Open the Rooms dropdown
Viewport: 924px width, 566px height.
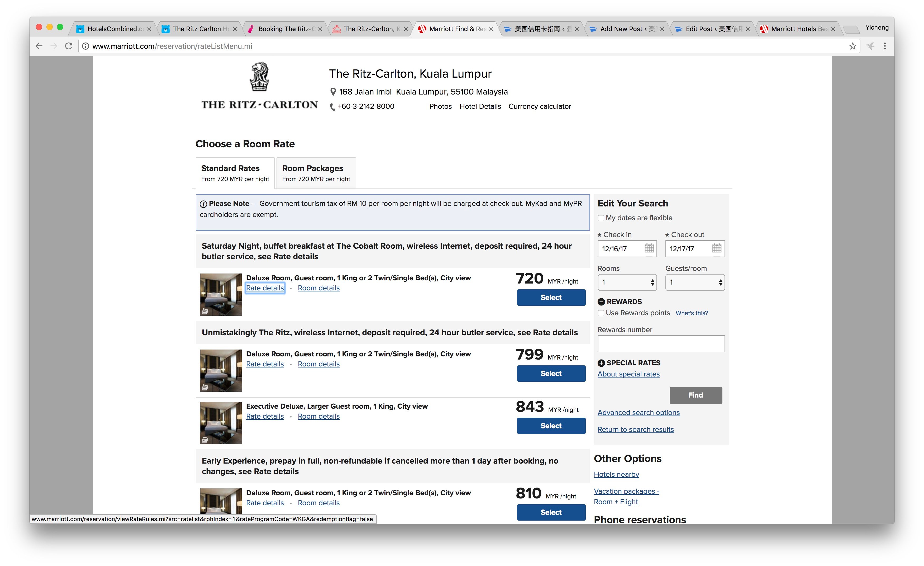click(x=627, y=282)
